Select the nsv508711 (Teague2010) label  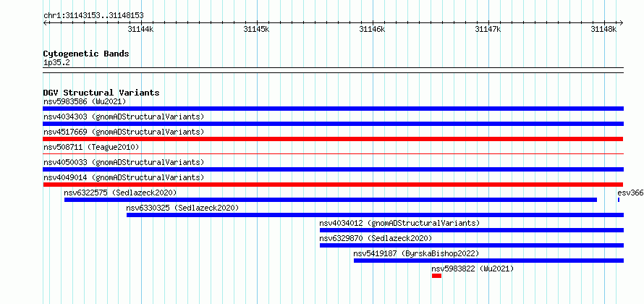tap(91, 147)
